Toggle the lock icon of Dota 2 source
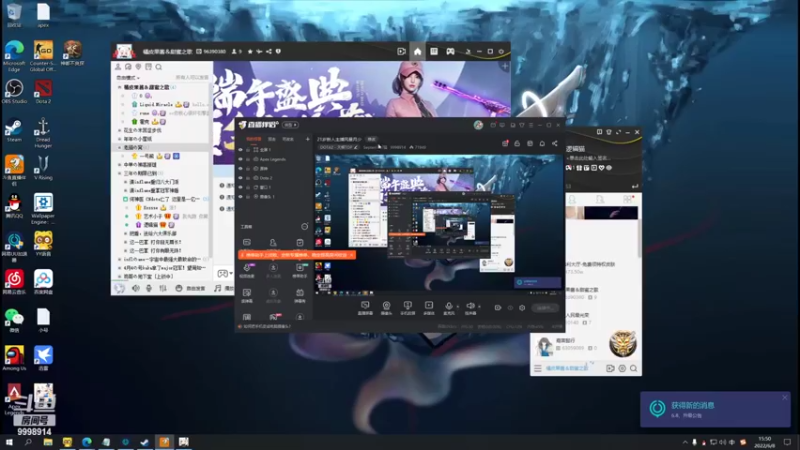 click(x=248, y=178)
